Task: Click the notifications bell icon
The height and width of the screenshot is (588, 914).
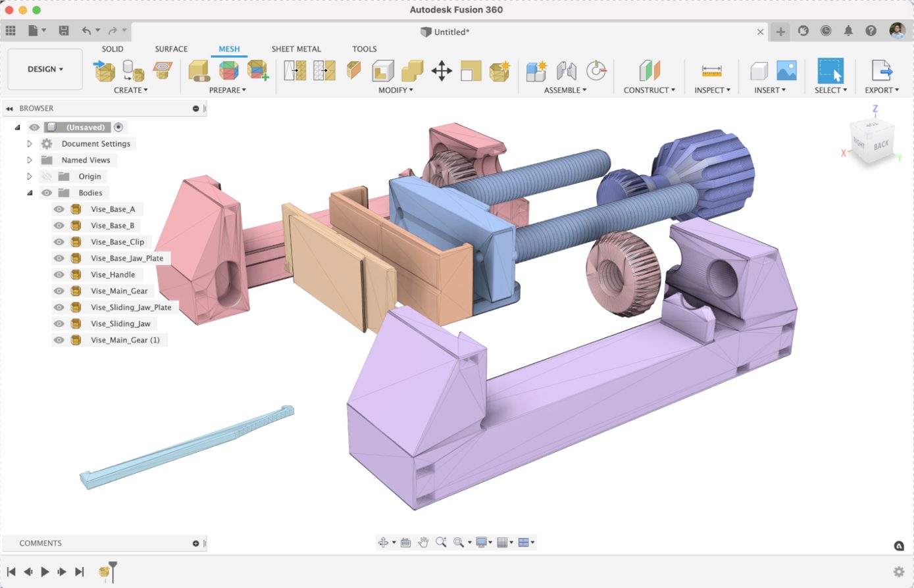Action: point(848,30)
